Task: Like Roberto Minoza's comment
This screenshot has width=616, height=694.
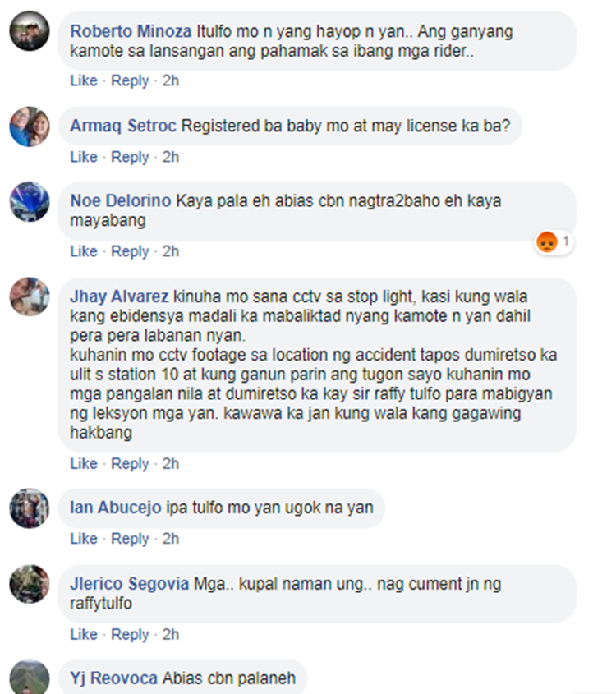Action: 84,80
